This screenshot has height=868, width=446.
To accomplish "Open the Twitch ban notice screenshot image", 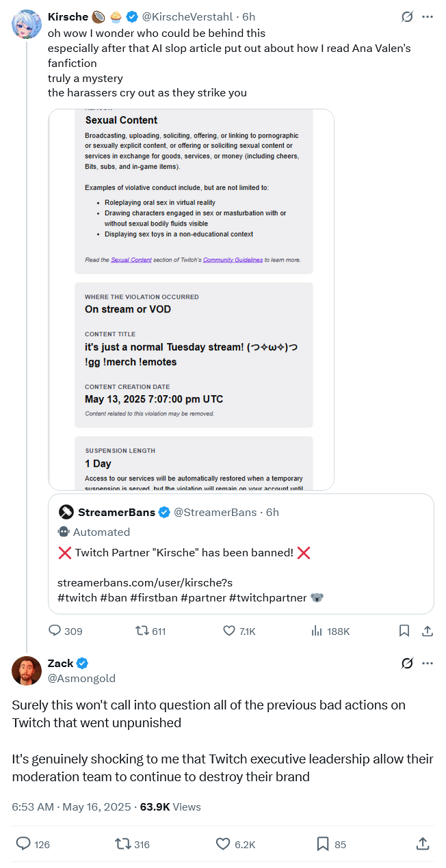I will tap(192, 299).
